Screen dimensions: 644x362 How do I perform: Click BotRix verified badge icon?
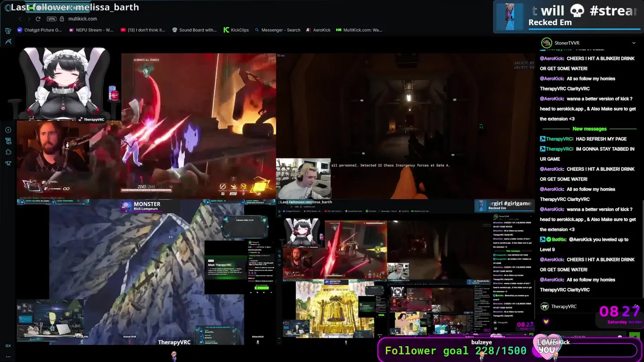coord(548,239)
